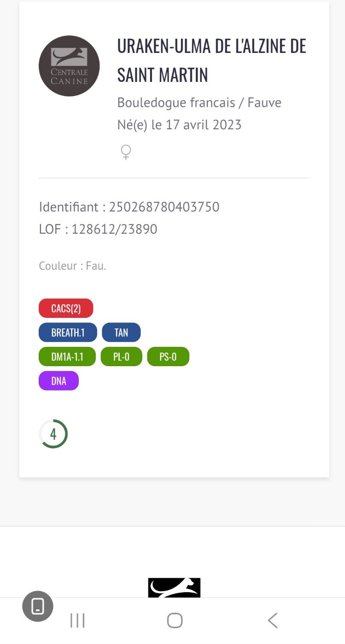Click the blue TAN badge
Viewport: 345px width, 644px height.
(x=121, y=333)
